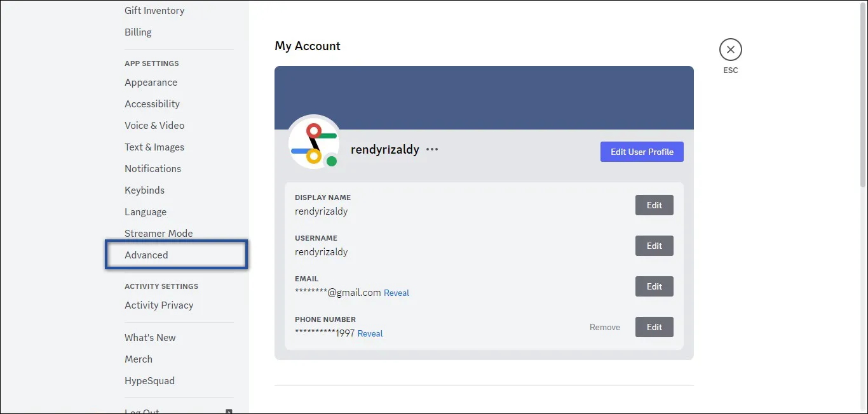Open Notifications settings
The height and width of the screenshot is (414, 868).
(153, 168)
